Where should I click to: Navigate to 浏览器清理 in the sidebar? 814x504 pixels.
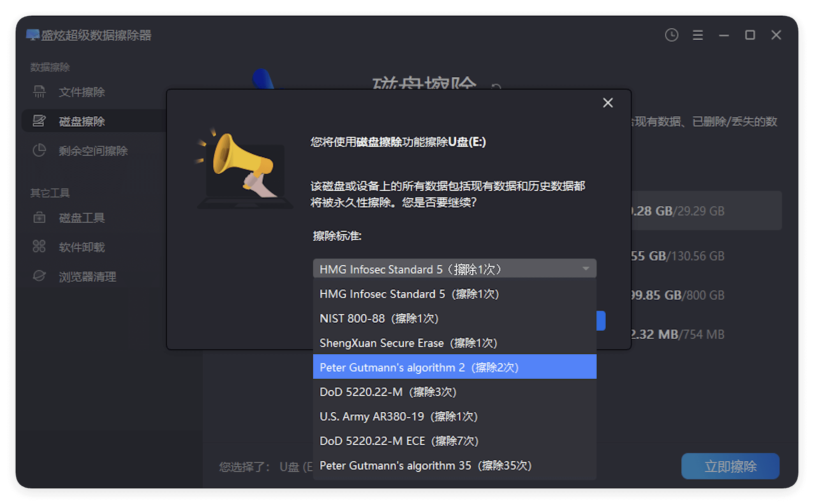click(87, 276)
